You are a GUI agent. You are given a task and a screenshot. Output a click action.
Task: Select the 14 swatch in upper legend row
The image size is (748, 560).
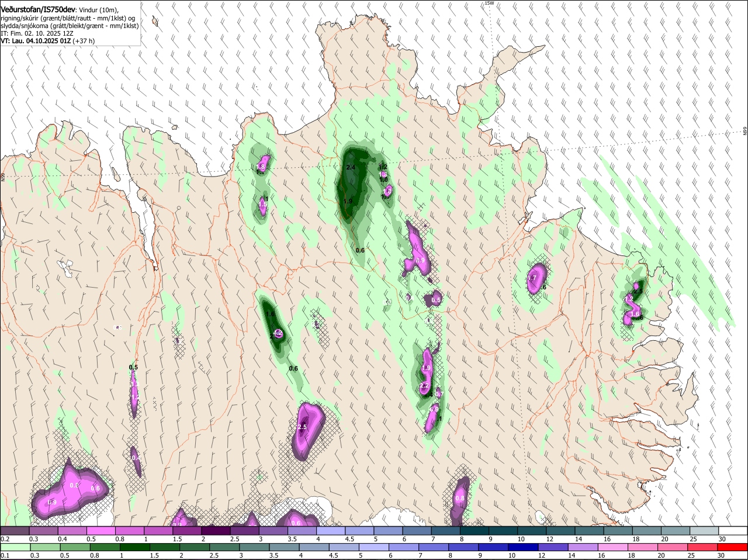589,531
